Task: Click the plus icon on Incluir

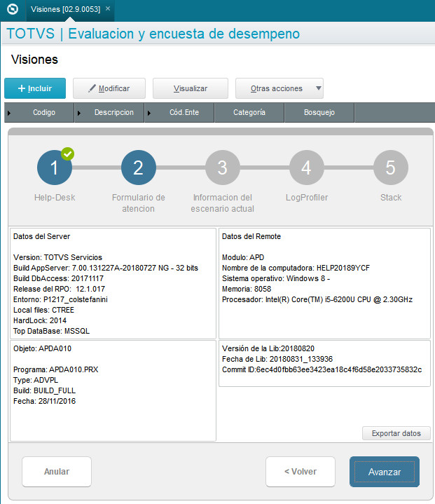Action: (22, 88)
